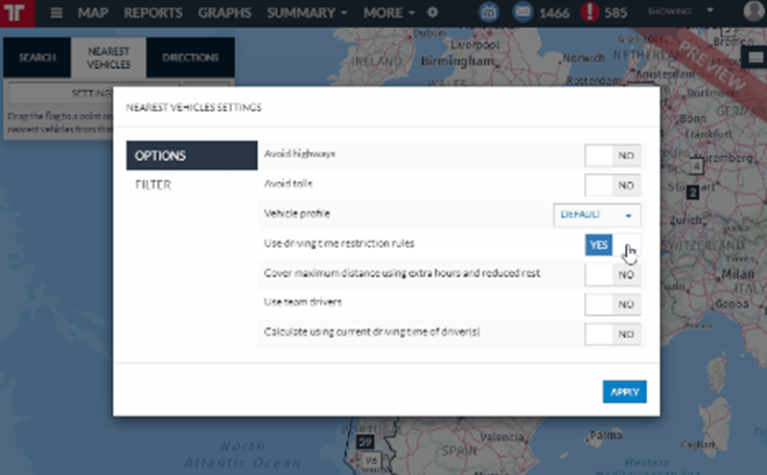767x475 pixels.
Task: Toggle Use team drivers switch
Action: 612,304
